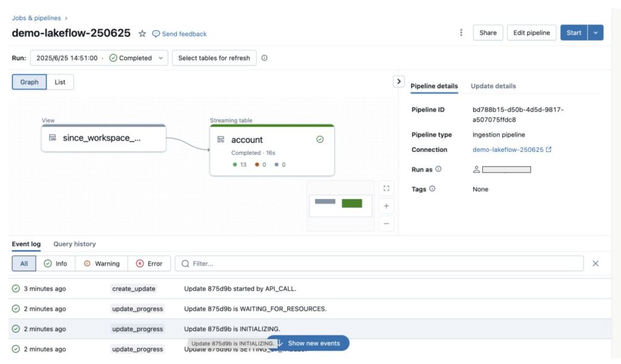
Task: Open the kebab overflow menu near Share
Action: (x=461, y=33)
